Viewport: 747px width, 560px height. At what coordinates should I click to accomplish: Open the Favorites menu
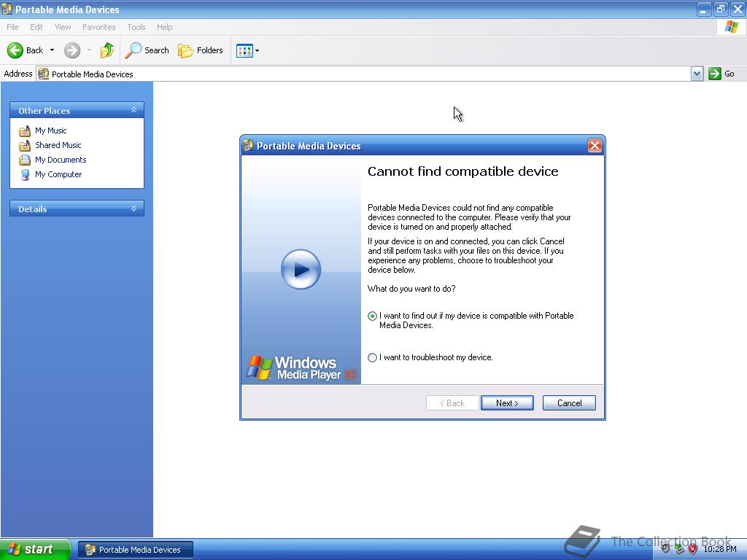[98, 27]
